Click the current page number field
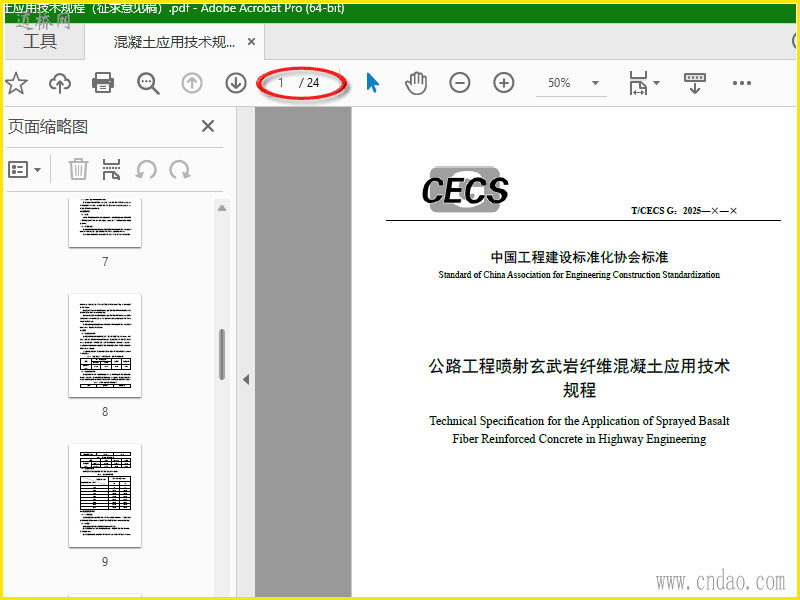Screen dimensions: 800x600 point(281,83)
